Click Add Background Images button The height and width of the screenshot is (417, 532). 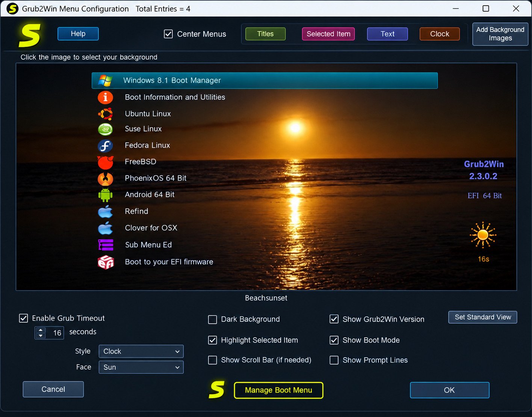[x=500, y=34]
